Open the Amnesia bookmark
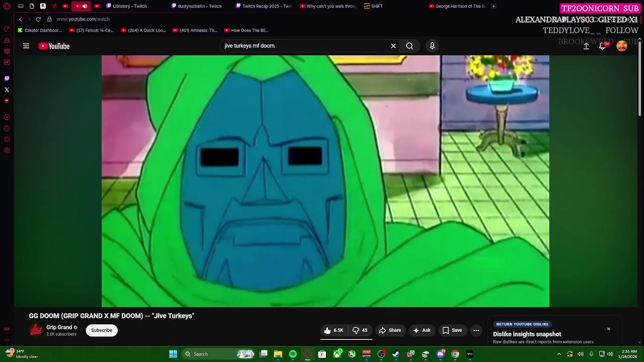The height and width of the screenshot is (362, 644). (195, 30)
